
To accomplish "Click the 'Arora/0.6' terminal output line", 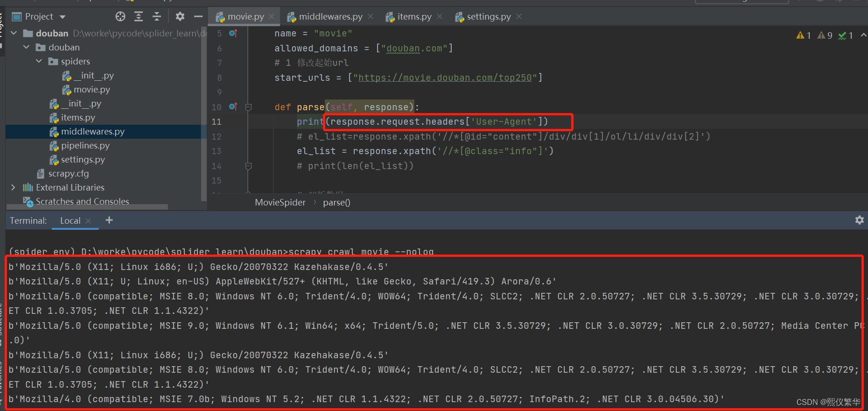I will (282, 281).
